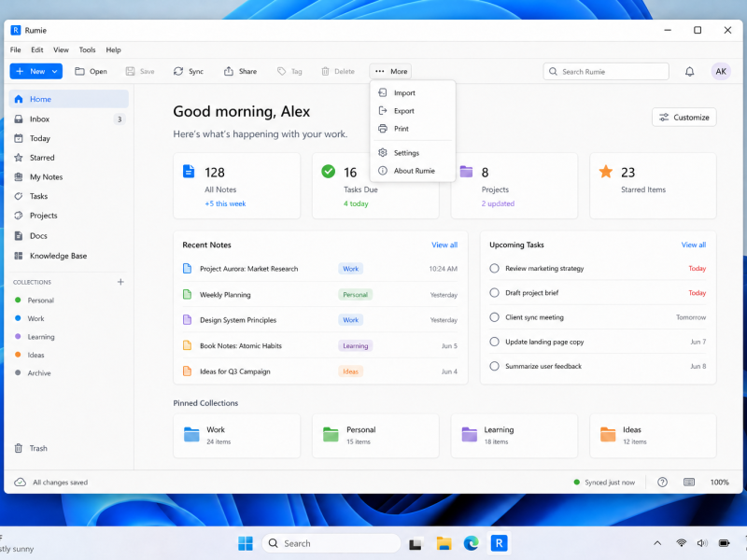Open My Notes in sidebar

68,176
